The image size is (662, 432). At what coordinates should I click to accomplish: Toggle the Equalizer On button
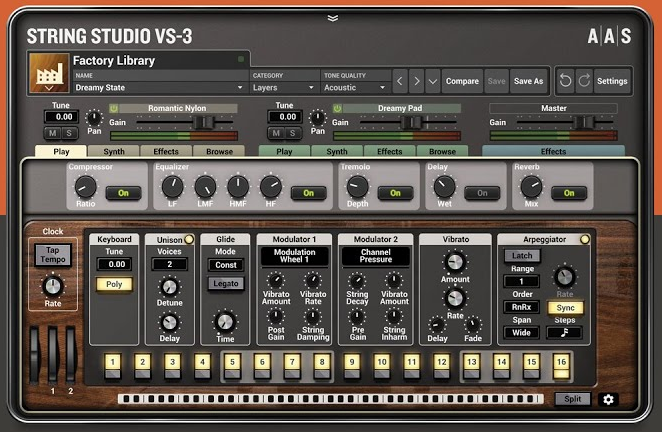(x=309, y=193)
